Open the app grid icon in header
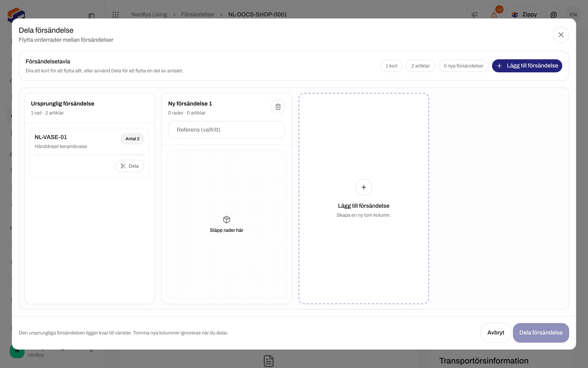The image size is (588, 368). [116, 15]
